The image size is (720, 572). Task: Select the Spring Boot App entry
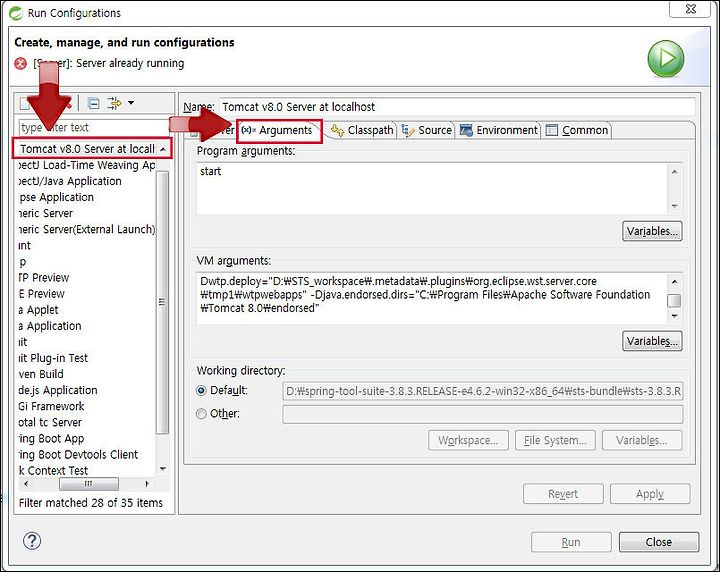tap(51, 438)
